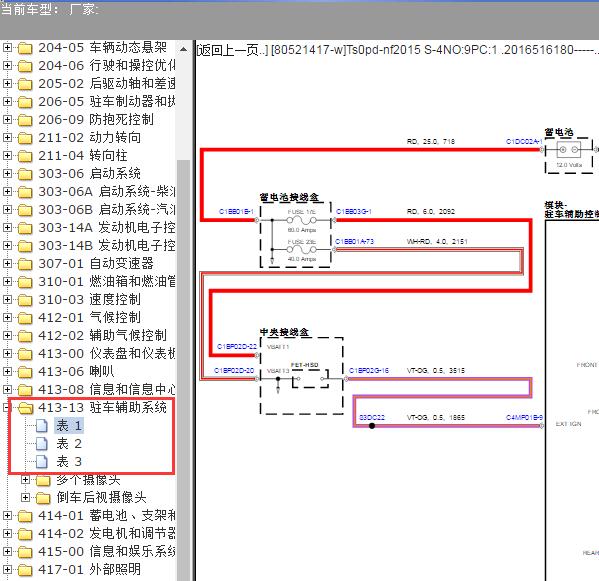Expand the 倒车后视摄像头 subfolder
Screen dimensions: 599x581
[25, 497]
